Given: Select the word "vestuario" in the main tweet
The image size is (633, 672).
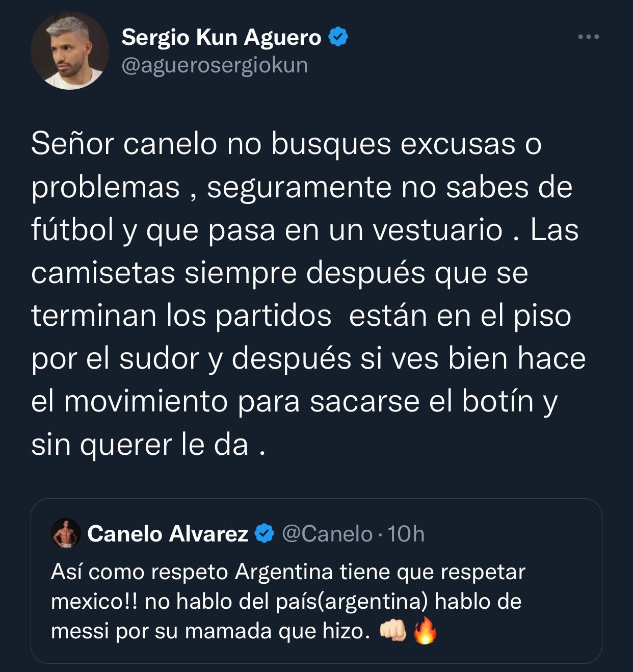Looking at the screenshot, I should (x=438, y=230).
